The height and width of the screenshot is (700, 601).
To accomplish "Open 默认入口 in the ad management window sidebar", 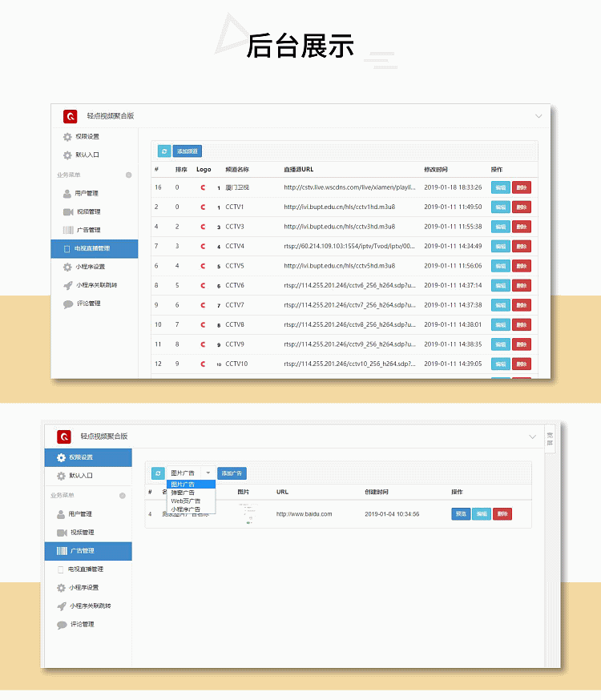I will [x=88, y=476].
